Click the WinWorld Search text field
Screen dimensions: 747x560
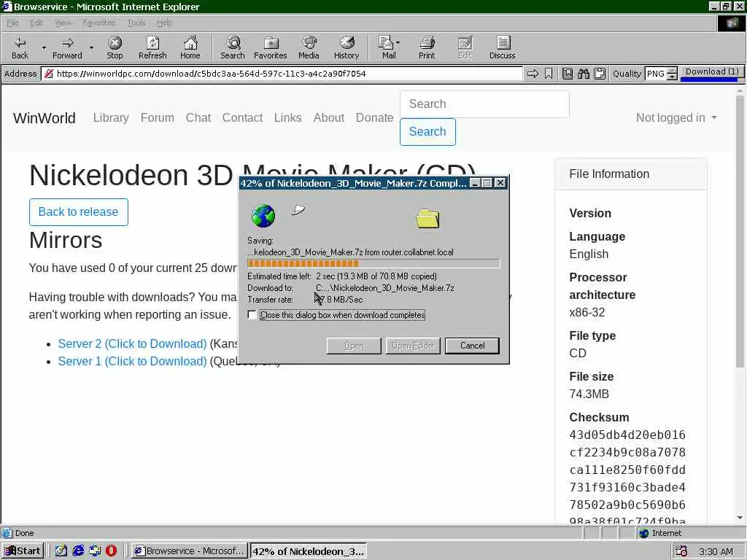pyautogui.click(x=484, y=104)
